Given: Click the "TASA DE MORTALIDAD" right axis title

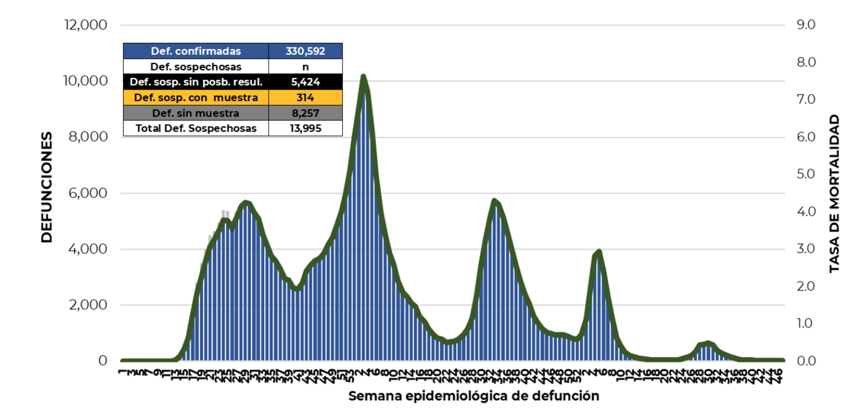Looking at the screenshot, I should [834, 194].
